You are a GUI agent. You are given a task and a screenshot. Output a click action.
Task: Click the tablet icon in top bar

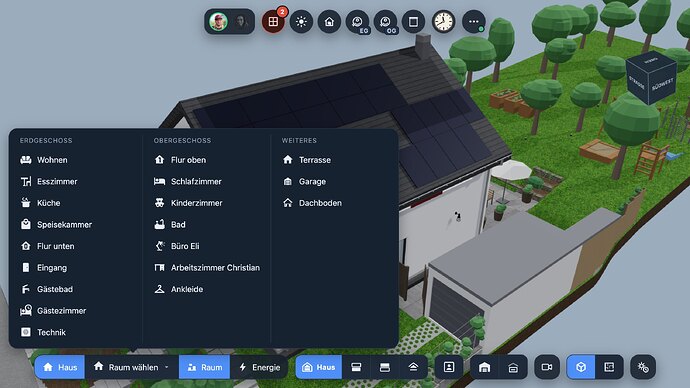point(413,22)
